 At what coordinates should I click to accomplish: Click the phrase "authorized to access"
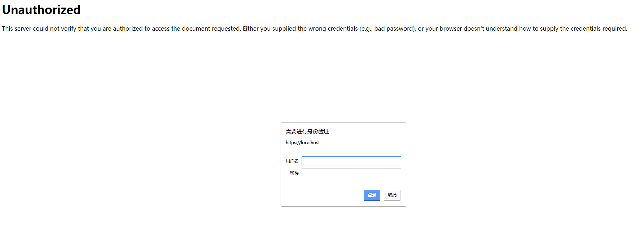click(141, 29)
